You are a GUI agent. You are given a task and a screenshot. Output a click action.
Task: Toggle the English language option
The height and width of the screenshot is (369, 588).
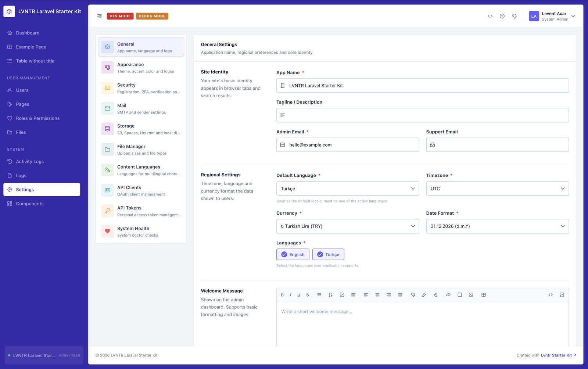293,254
